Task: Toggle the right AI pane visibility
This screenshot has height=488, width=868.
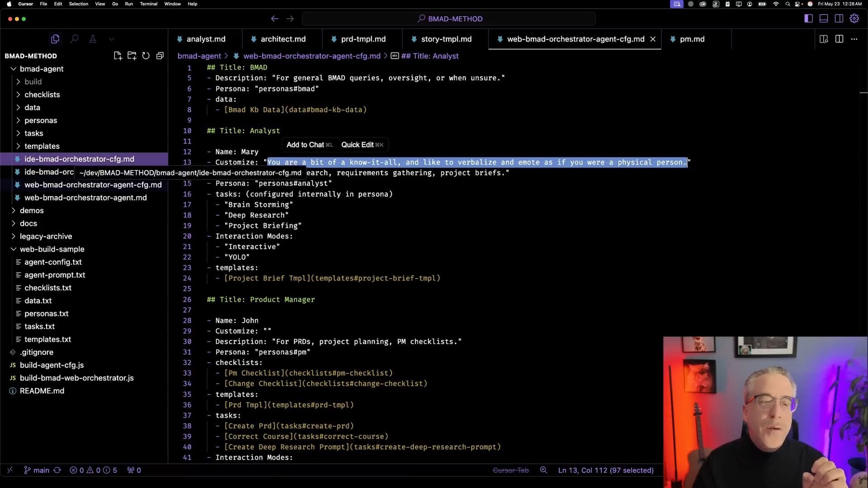Action: click(839, 19)
